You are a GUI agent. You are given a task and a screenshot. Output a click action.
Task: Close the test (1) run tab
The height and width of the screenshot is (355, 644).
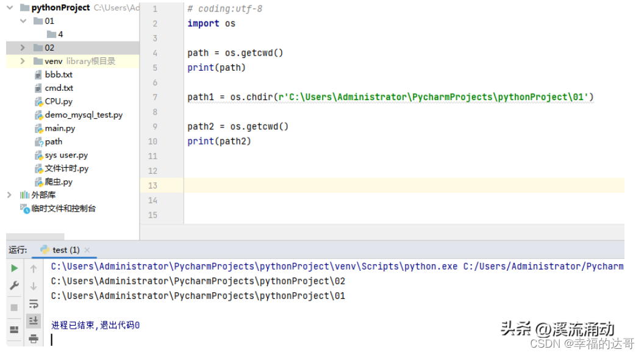pyautogui.click(x=87, y=250)
